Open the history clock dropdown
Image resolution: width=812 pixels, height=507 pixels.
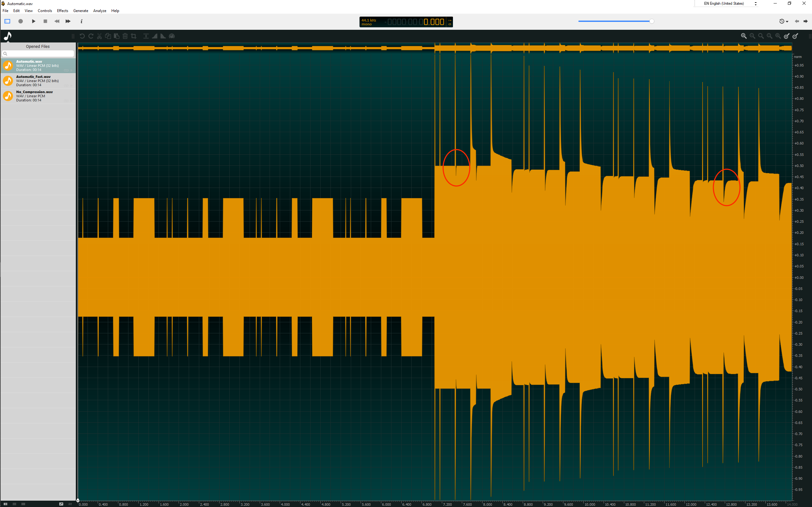(x=783, y=21)
